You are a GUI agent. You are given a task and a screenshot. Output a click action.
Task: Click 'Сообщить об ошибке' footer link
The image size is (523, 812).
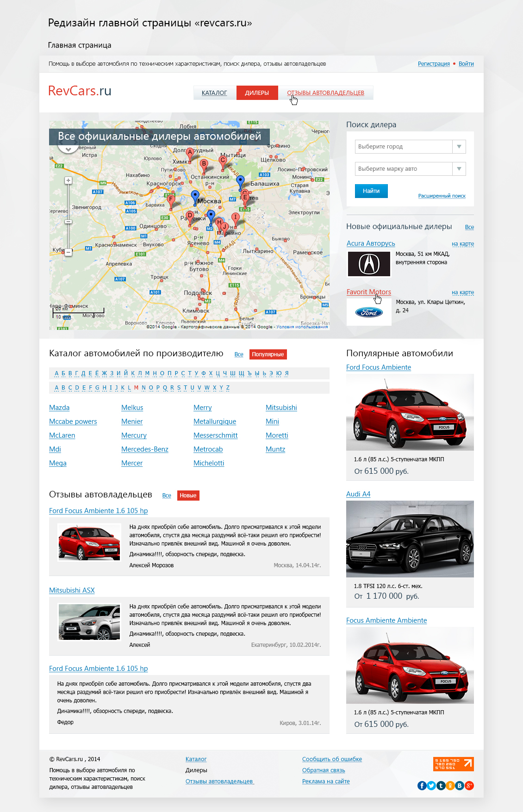pos(332,759)
